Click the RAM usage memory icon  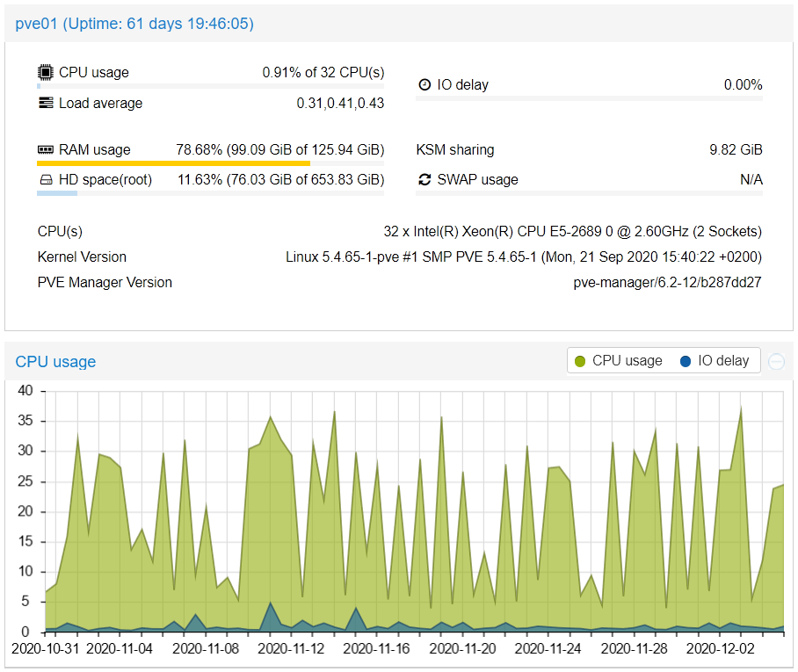click(x=46, y=150)
